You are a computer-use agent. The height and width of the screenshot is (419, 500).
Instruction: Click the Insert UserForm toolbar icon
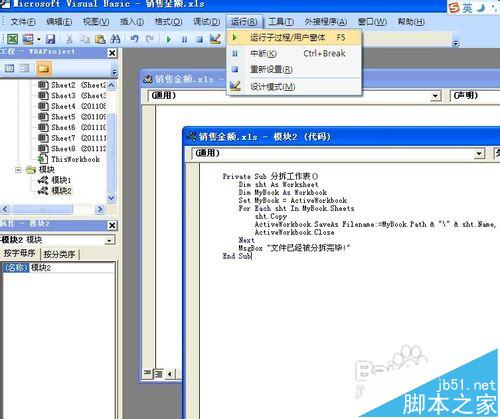[x=28, y=39]
